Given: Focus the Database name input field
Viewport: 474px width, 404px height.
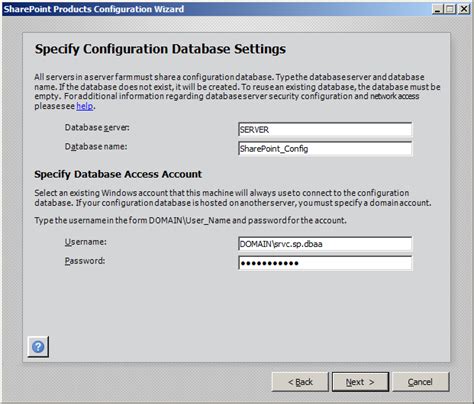Looking at the screenshot, I should [325, 149].
